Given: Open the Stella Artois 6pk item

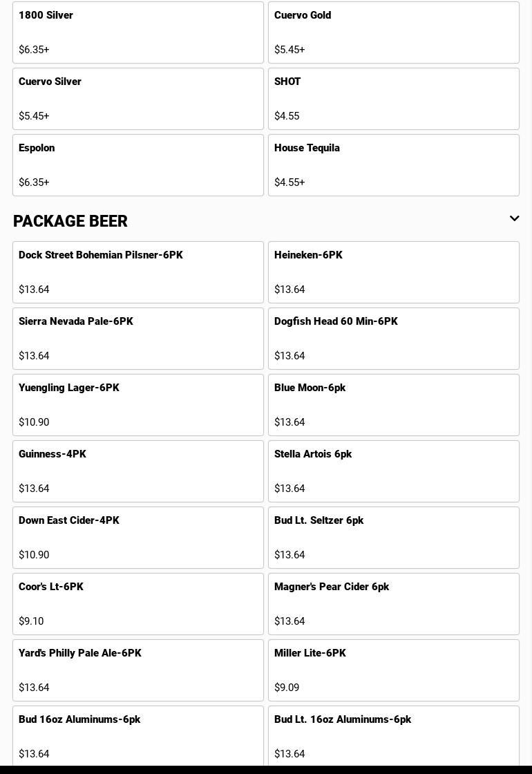Looking at the screenshot, I should pos(393,471).
